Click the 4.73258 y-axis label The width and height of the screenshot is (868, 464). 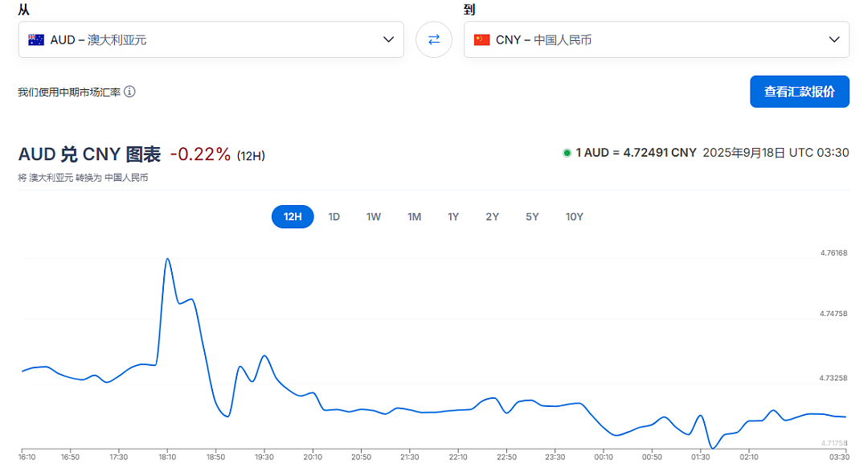click(833, 378)
